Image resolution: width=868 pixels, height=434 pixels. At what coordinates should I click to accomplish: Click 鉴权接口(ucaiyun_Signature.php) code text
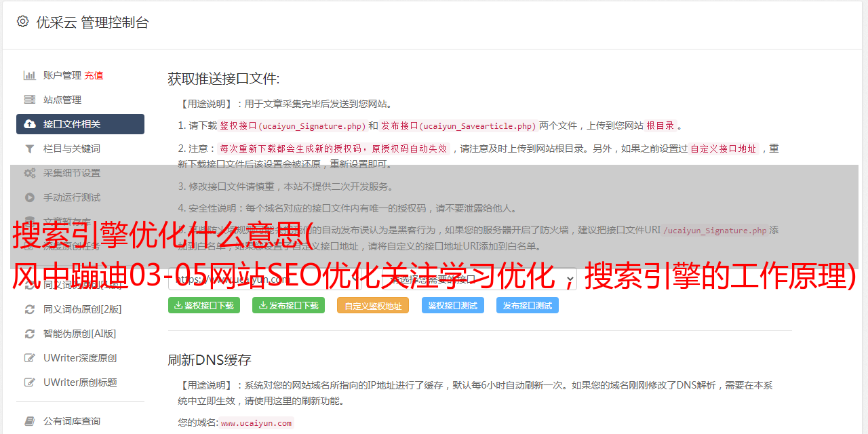coord(292,125)
